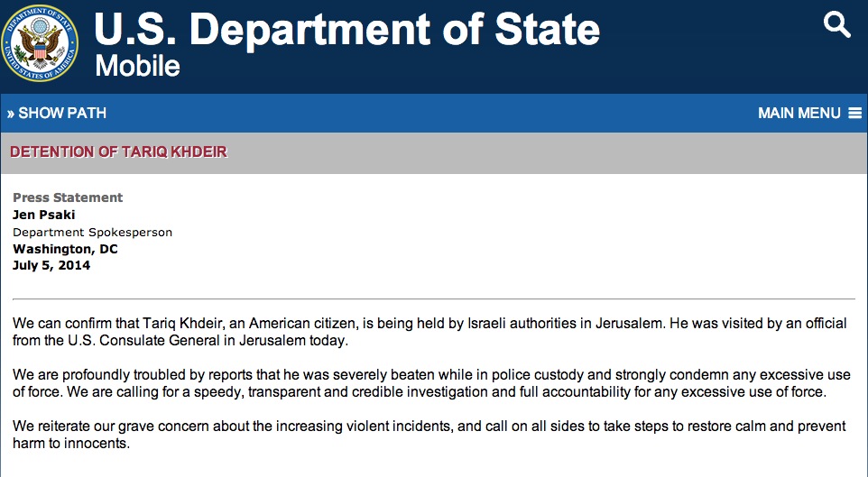Click the double chevron before SHOW PATH
This screenshot has height=477, width=868.
11,114
